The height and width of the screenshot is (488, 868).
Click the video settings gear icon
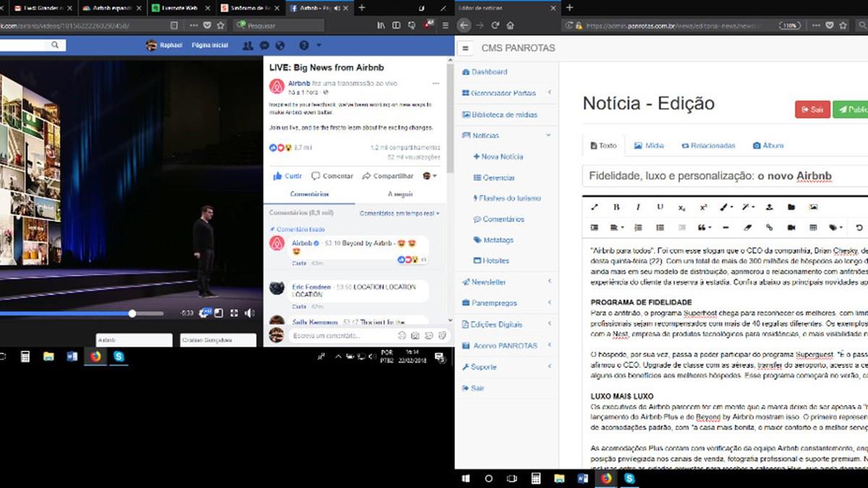(205, 313)
